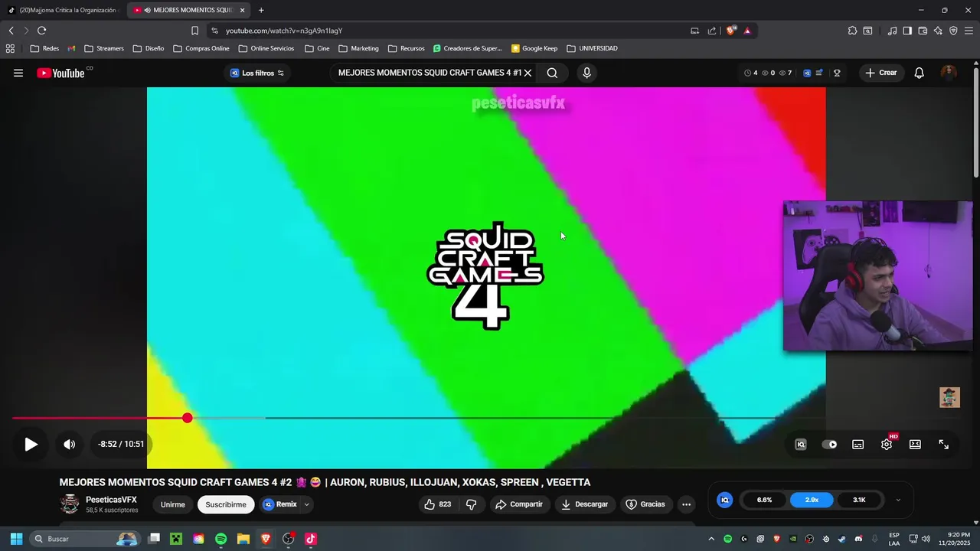Like the video with 823 likes
Image resolution: width=980 pixels, height=551 pixels.
437,504
